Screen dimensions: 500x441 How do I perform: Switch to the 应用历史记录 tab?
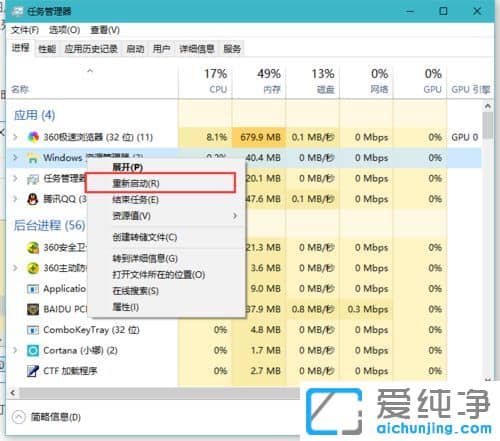coord(91,49)
